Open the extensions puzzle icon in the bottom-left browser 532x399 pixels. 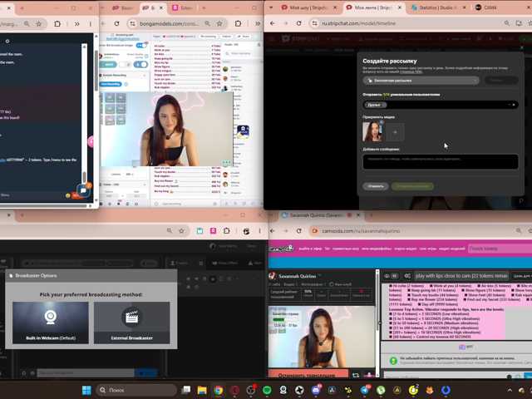(226, 231)
